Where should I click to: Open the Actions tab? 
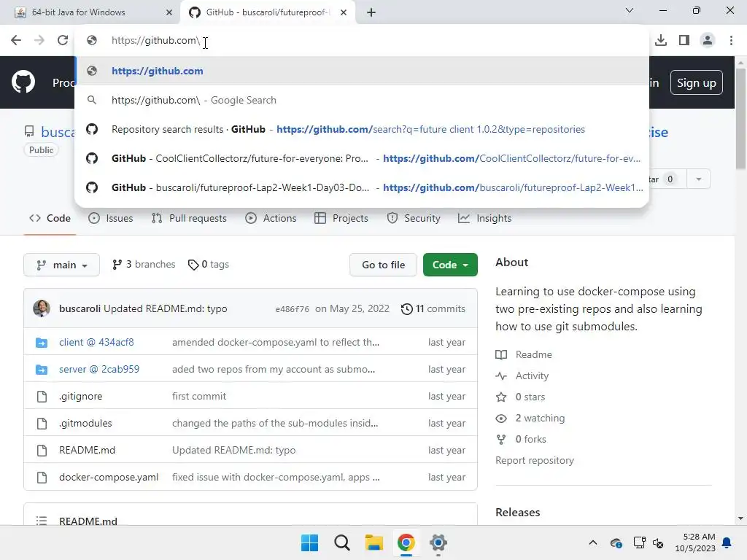(271, 218)
